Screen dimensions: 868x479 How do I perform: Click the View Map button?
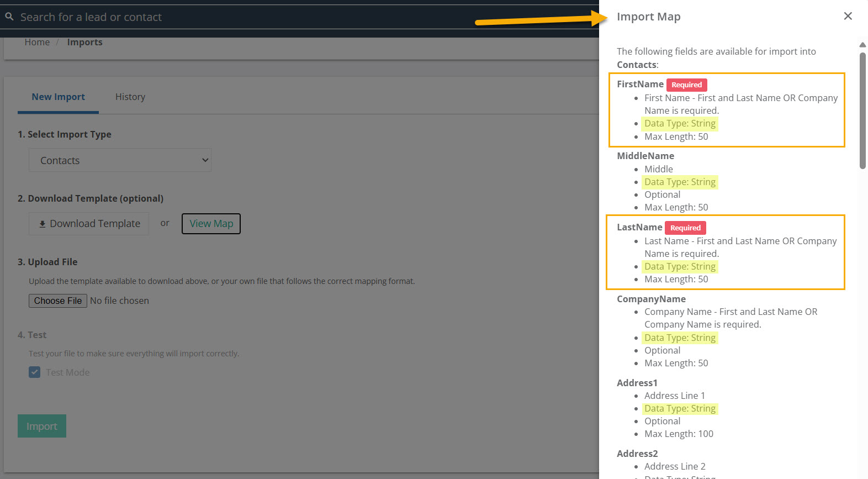click(x=211, y=224)
